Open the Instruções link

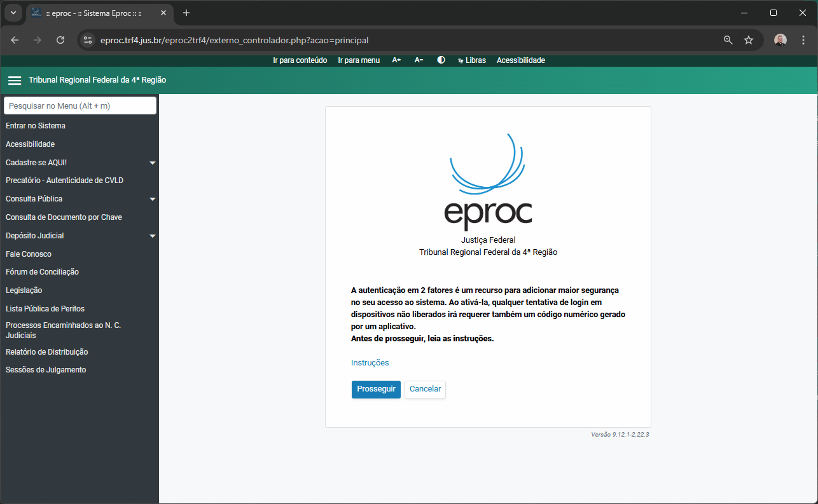coord(370,363)
